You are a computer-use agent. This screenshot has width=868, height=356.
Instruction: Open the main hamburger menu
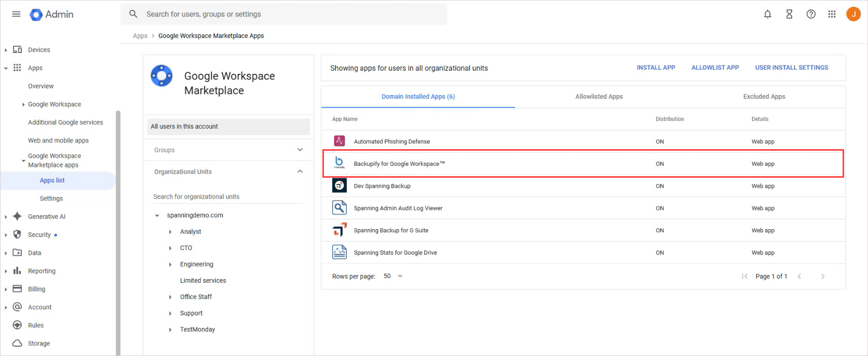pyautogui.click(x=16, y=14)
